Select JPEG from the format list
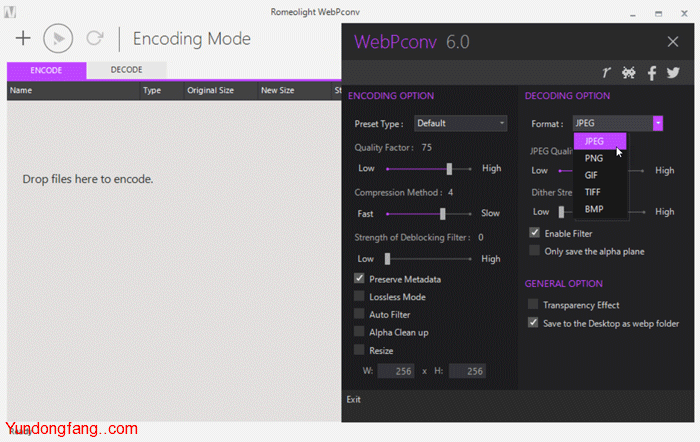Image resolution: width=700 pixels, height=442 pixels. [x=600, y=141]
